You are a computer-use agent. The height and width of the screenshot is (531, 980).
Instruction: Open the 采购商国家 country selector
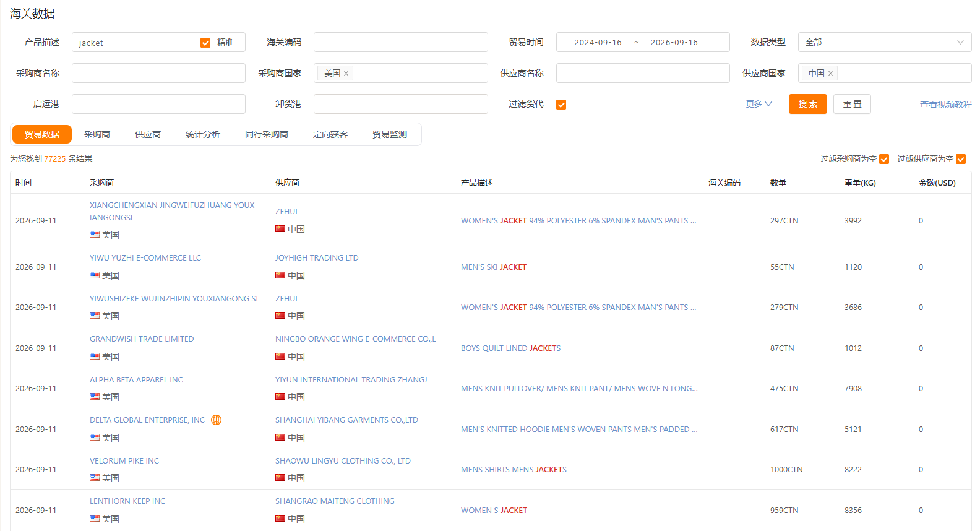pyautogui.click(x=400, y=73)
